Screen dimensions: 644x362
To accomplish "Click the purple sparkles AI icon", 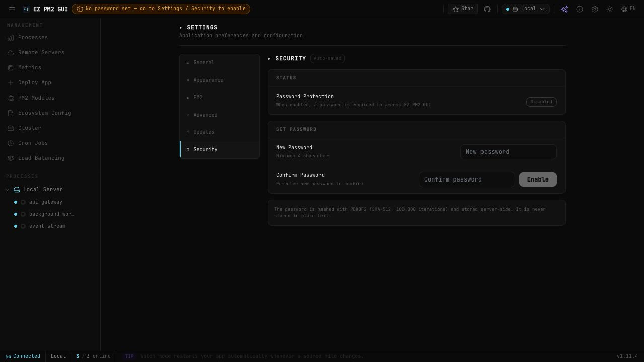I will 565,9.
